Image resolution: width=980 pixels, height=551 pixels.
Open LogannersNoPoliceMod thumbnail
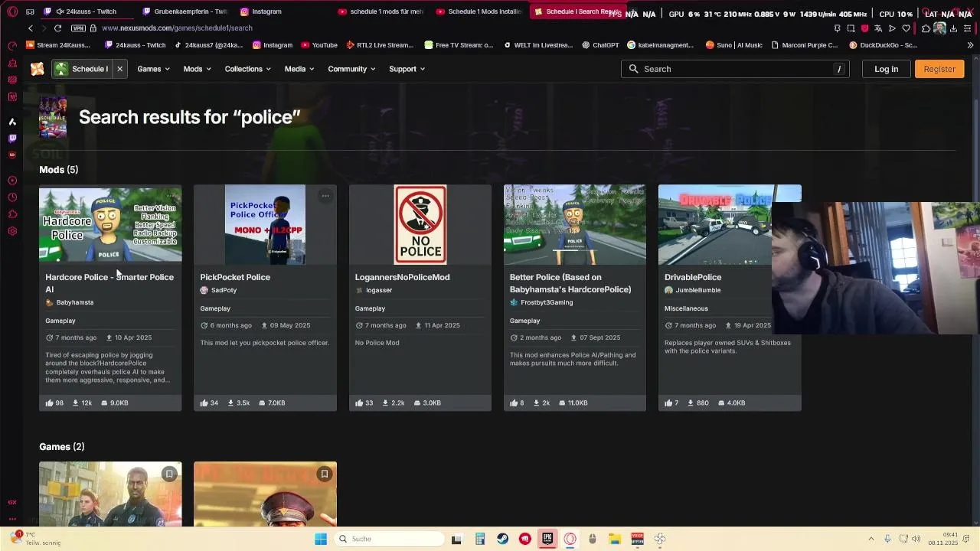(x=420, y=224)
